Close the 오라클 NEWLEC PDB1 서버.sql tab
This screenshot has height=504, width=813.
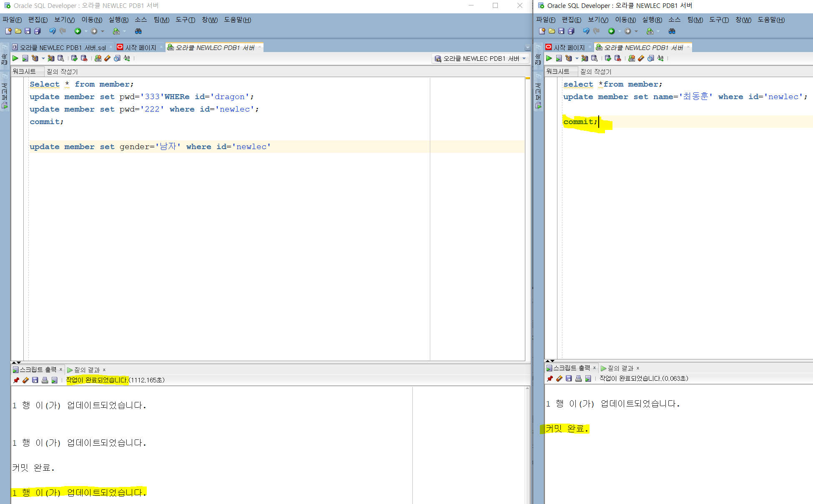coord(111,47)
